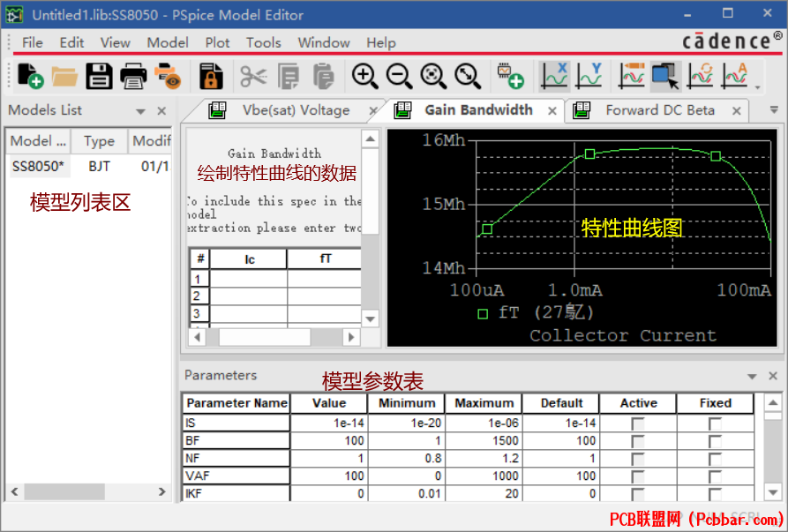Screen dimensions: 788x532
Task: Check Fixed checkbox for IS
Action: click(x=715, y=423)
